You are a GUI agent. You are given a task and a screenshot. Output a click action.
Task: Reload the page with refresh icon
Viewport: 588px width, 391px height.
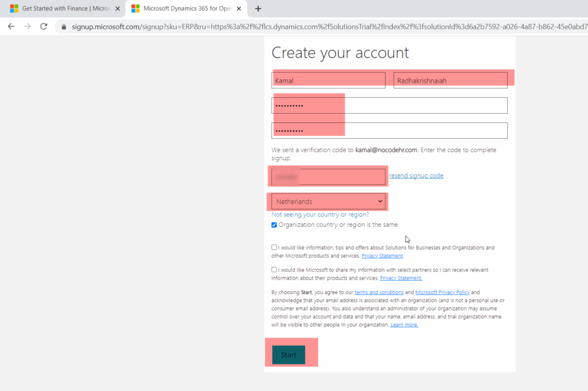pos(44,26)
